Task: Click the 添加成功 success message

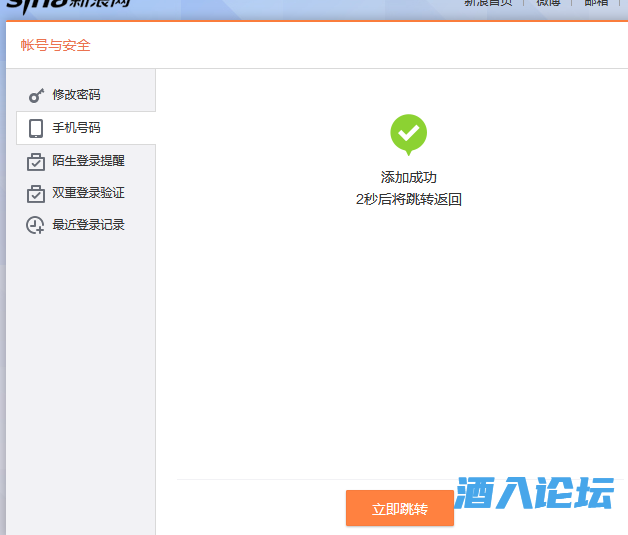Action: point(408,177)
